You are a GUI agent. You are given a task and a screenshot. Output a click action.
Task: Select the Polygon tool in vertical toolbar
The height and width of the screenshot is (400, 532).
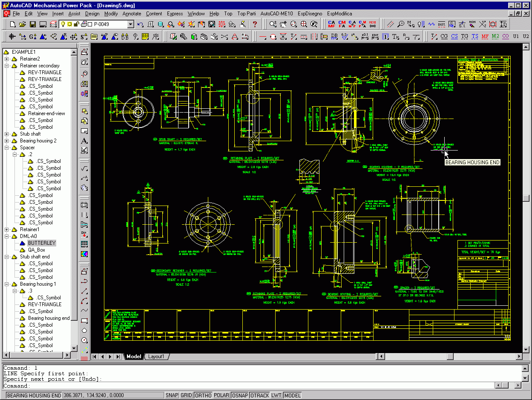[x=84, y=330]
